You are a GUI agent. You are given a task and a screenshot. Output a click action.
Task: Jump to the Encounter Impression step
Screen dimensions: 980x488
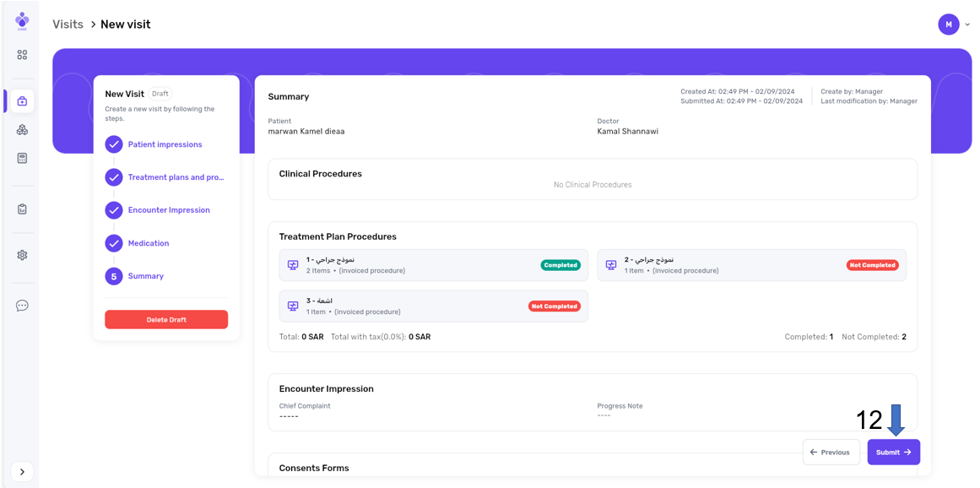click(x=169, y=210)
